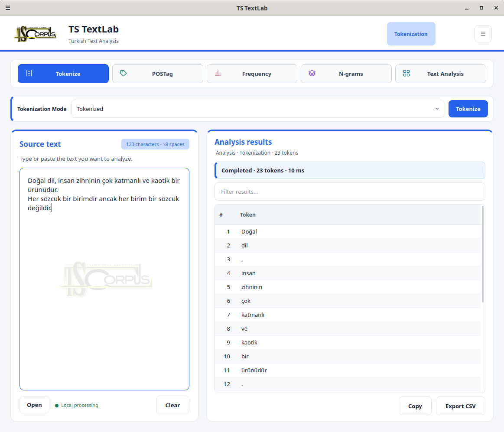The width and height of the screenshot is (504, 432).
Task: Switch to the Frequency tab
Action: pyautogui.click(x=252, y=74)
